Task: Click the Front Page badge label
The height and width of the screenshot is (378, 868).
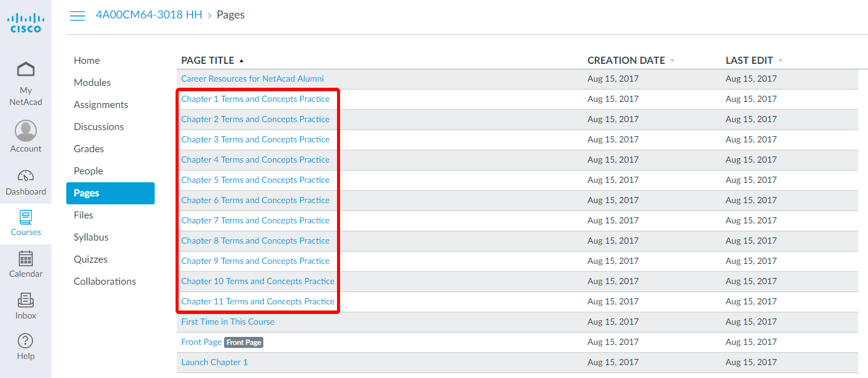Action: [244, 342]
